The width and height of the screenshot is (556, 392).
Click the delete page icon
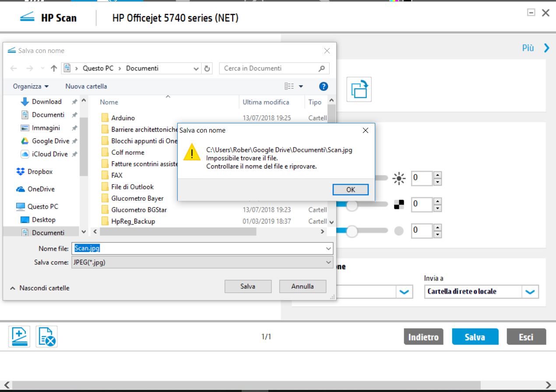(47, 337)
